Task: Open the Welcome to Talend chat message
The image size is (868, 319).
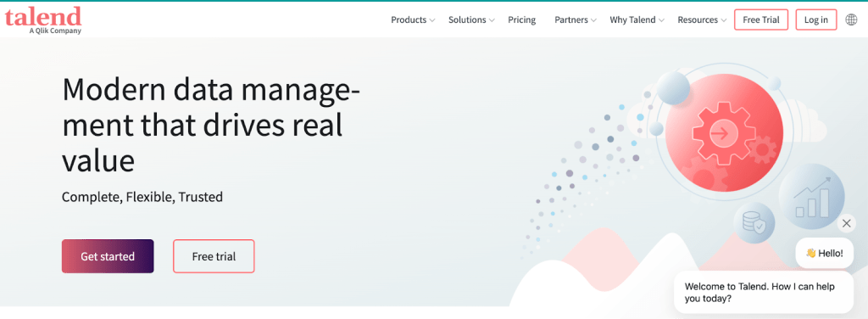Action: (764, 293)
